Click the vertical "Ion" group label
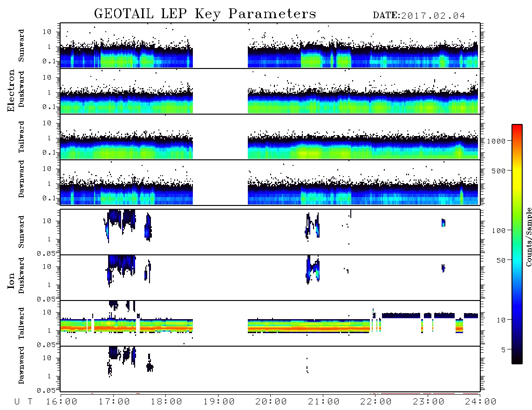Viewport: 532px width, 410px height. pos(11,280)
